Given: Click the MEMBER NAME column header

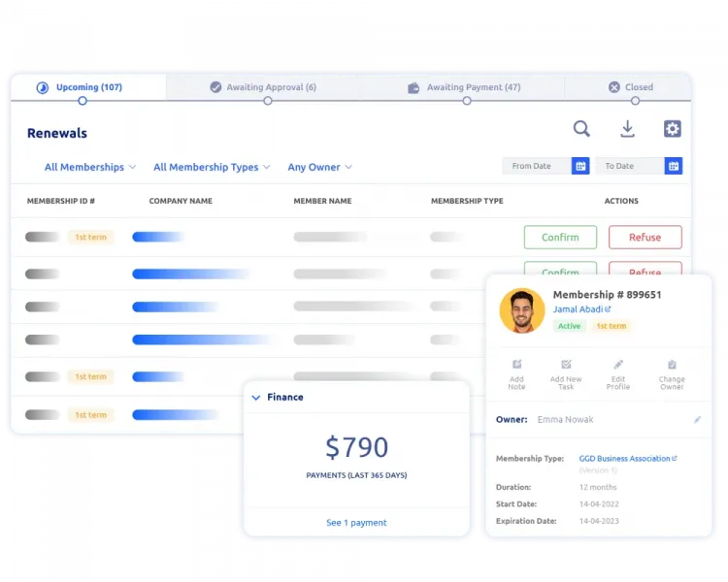Looking at the screenshot, I should point(322,201).
